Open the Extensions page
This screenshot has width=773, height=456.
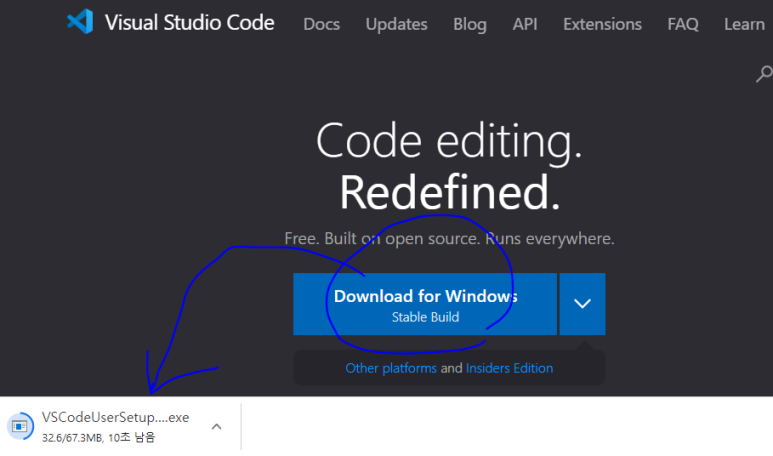[x=602, y=24]
